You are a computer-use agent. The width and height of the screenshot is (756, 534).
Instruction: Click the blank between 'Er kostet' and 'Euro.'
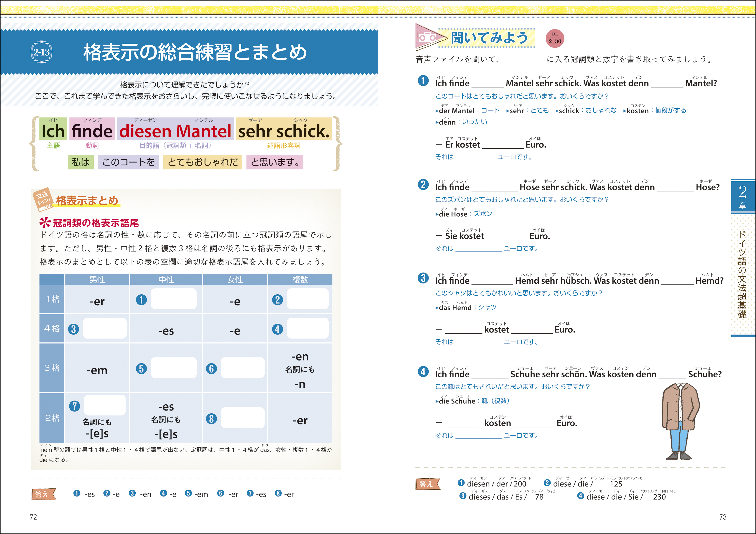click(x=503, y=145)
